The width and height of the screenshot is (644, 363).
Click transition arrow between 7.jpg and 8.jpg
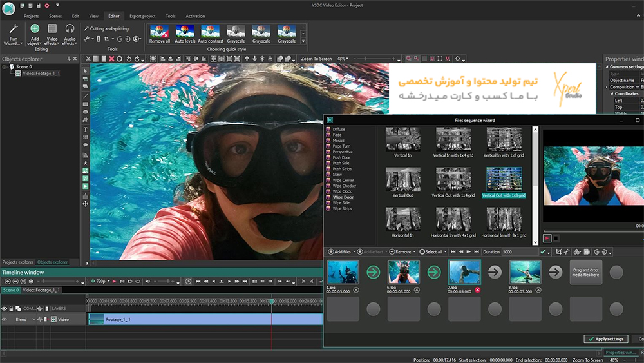click(x=495, y=272)
